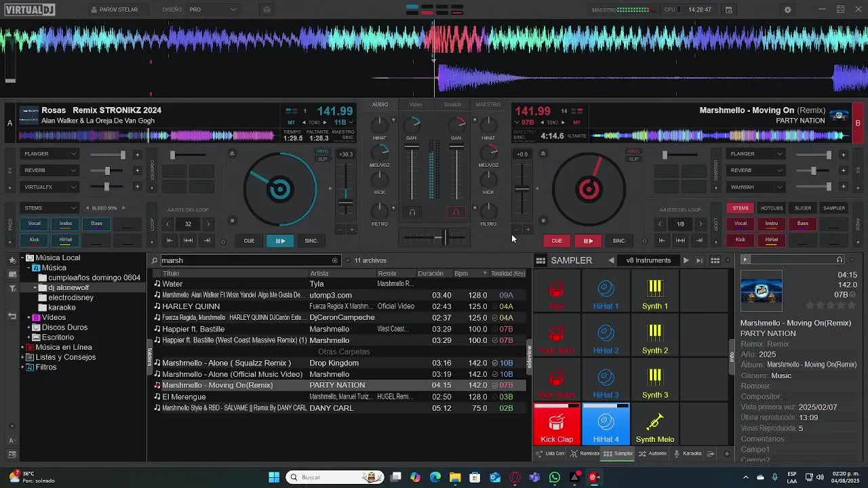The width and height of the screenshot is (868, 488).
Task: Toggle deck A Vocal stem pad
Action: pyautogui.click(x=34, y=224)
